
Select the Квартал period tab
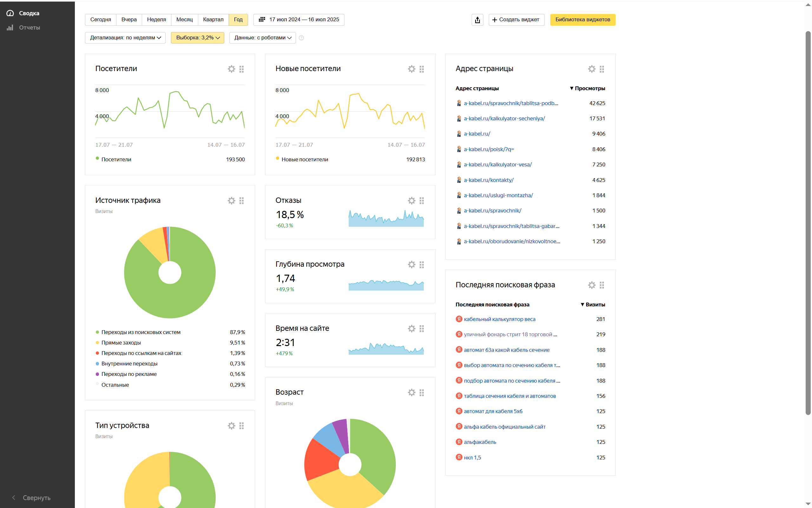coord(213,19)
